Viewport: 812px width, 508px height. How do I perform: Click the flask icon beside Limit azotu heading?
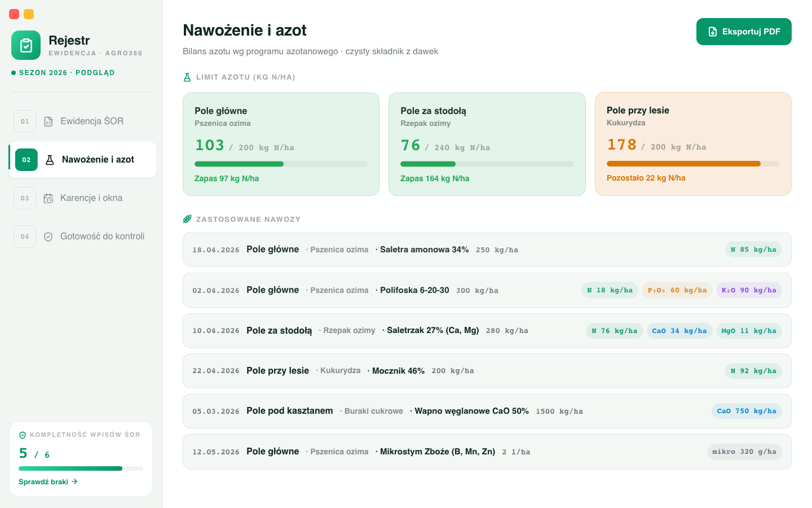point(187,77)
